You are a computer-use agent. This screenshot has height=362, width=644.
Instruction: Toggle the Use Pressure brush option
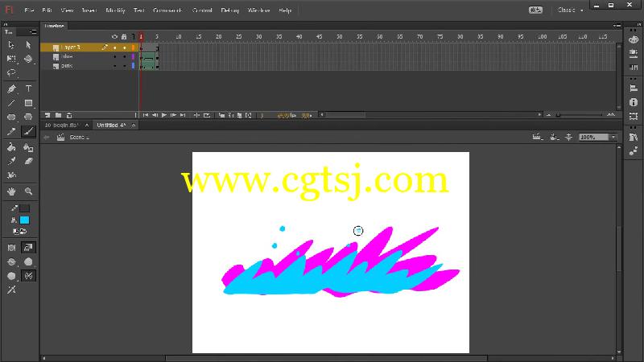pyautogui.click(x=28, y=276)
